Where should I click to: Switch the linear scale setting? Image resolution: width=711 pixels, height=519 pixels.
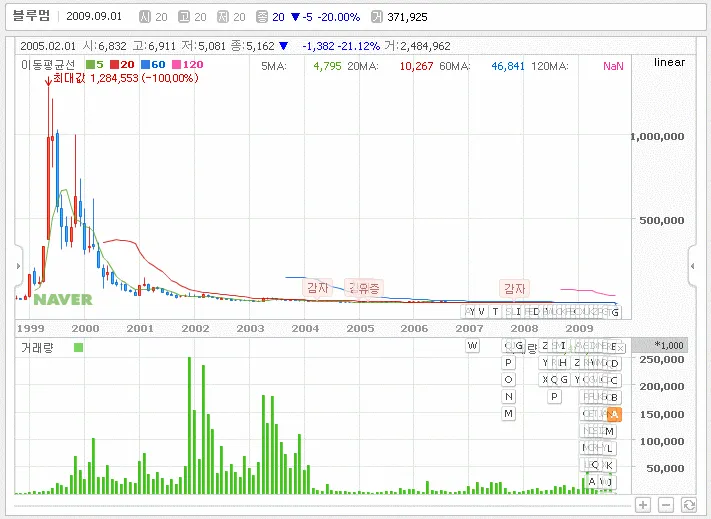(x=669, y=63)
